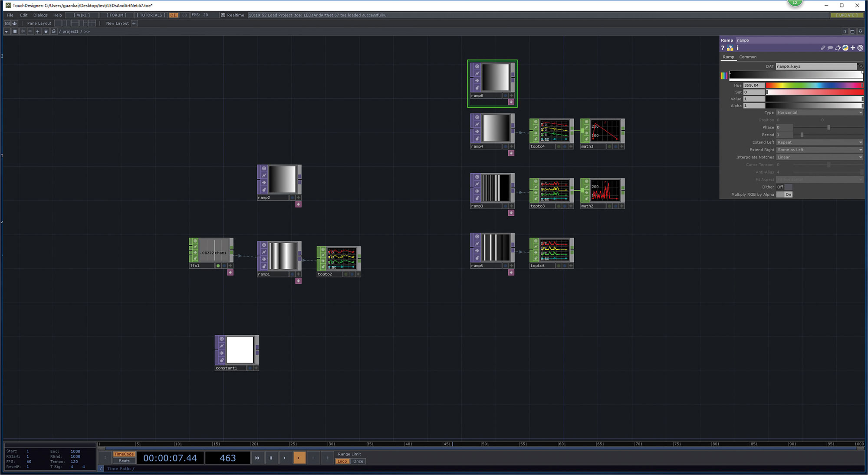Enable Loop range limit
This screenshot has width=868, height=475.
pyautogui.click(x=342, y=462)
